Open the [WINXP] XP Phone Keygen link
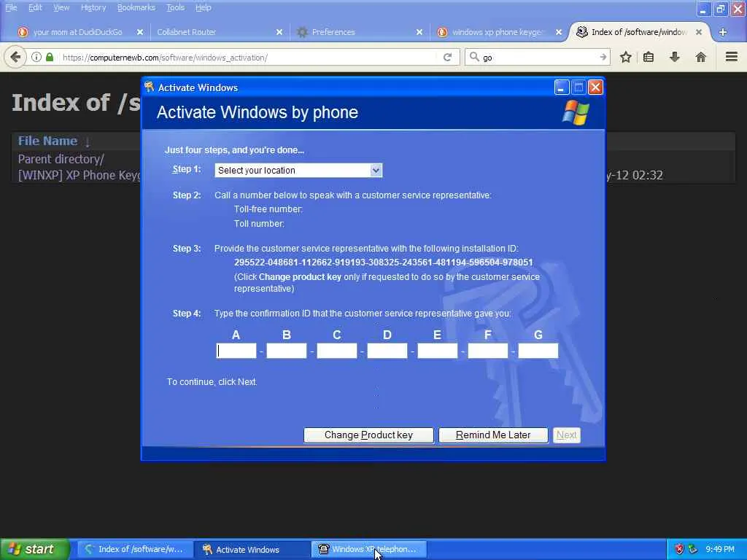 point(79,175)
